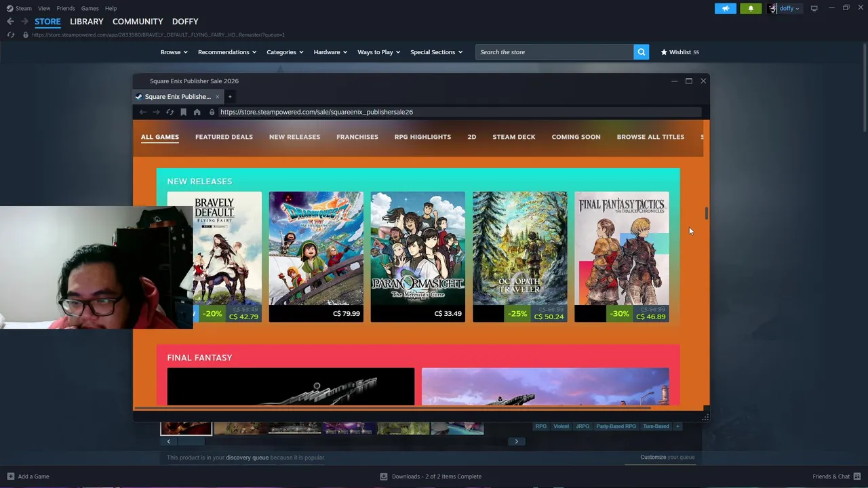The height and width of the screenshot is (488, 868).
Task: Open Friends & Chat grid icon
Action: pos(857,476)
